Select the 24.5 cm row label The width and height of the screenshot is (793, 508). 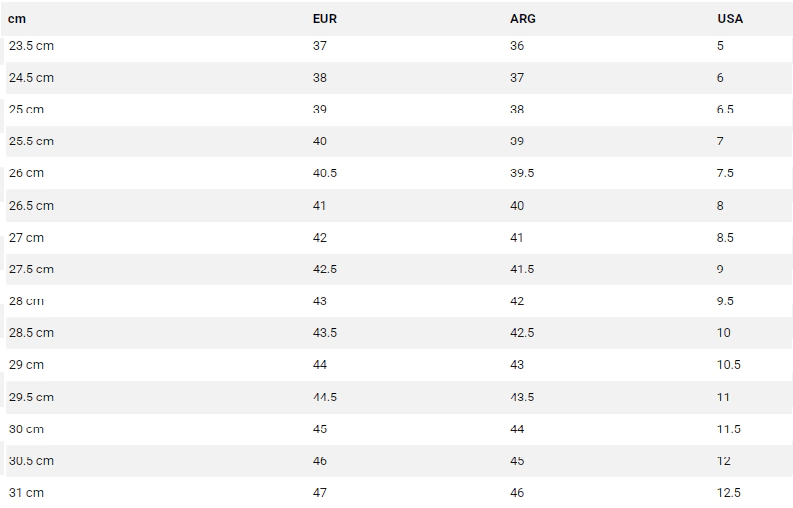pos(31,77)
